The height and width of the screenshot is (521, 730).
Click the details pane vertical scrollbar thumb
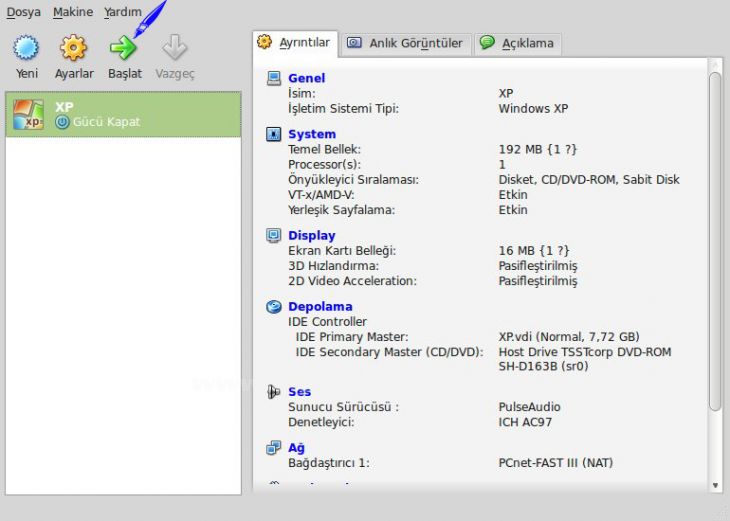pyautogui.click(x=715, y=242)
